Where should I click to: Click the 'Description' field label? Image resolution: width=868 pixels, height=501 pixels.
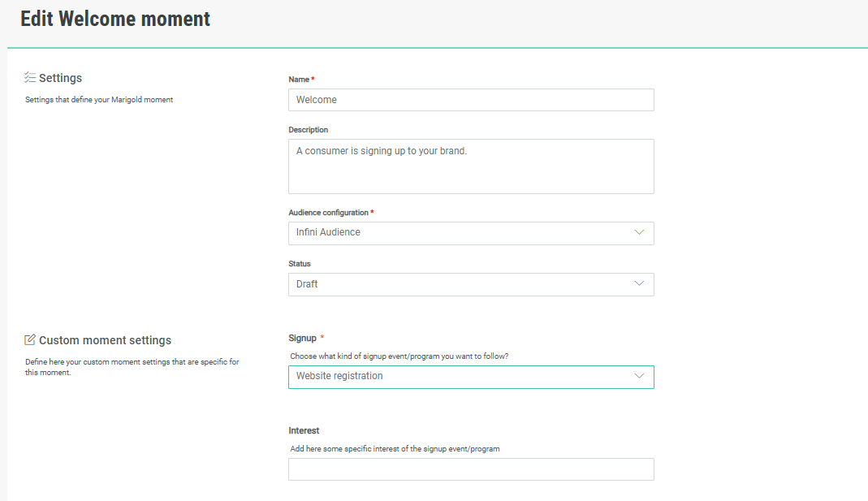point(309,130)
